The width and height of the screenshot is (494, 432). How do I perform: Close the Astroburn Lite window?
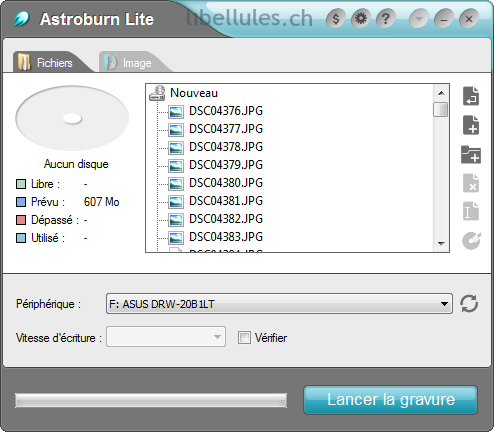469,19
